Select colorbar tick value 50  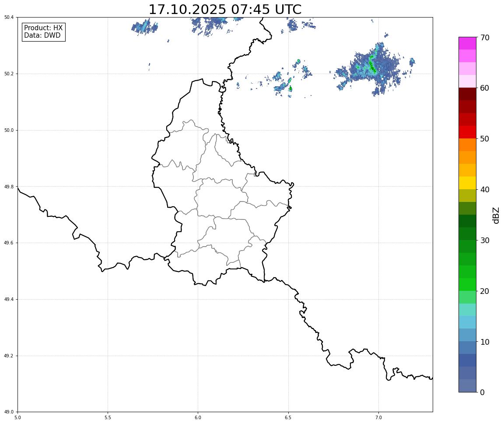point(485,139)
